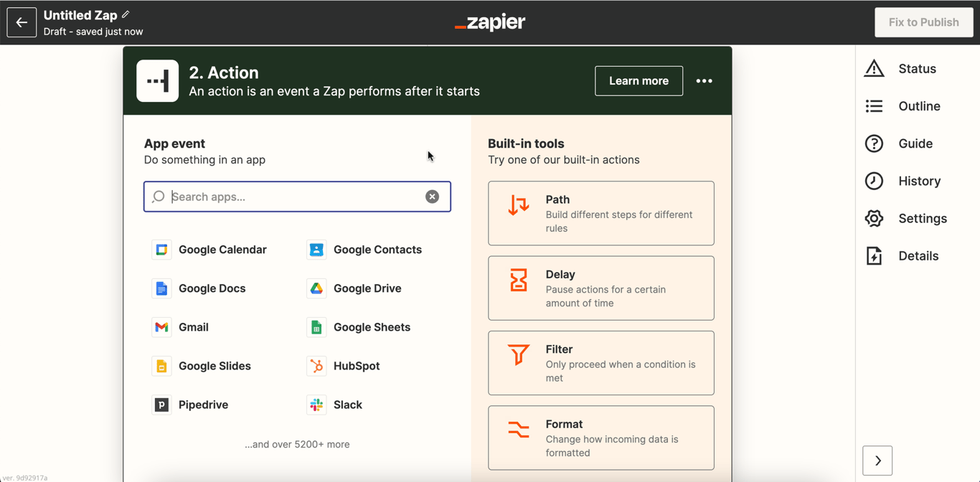Click the '...and over 5200+ more' text

(x=297, y=445)
